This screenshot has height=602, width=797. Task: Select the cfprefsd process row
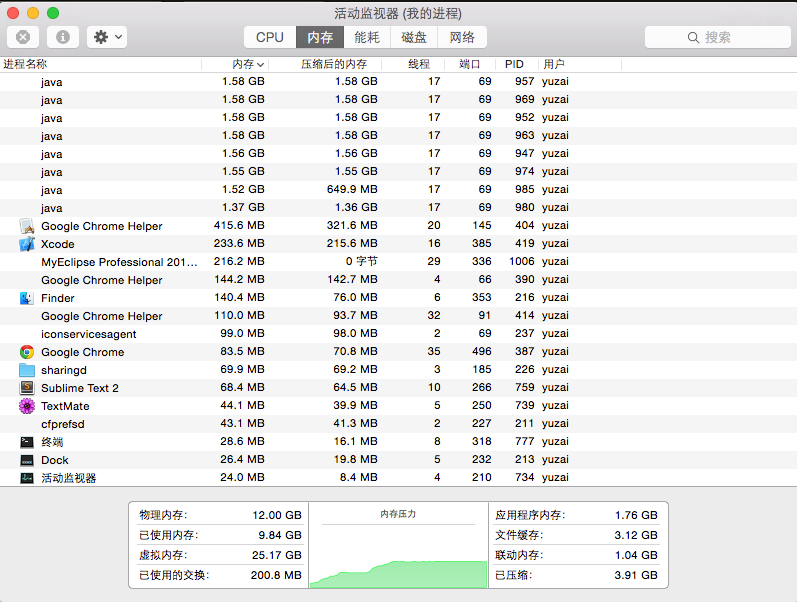398,424
